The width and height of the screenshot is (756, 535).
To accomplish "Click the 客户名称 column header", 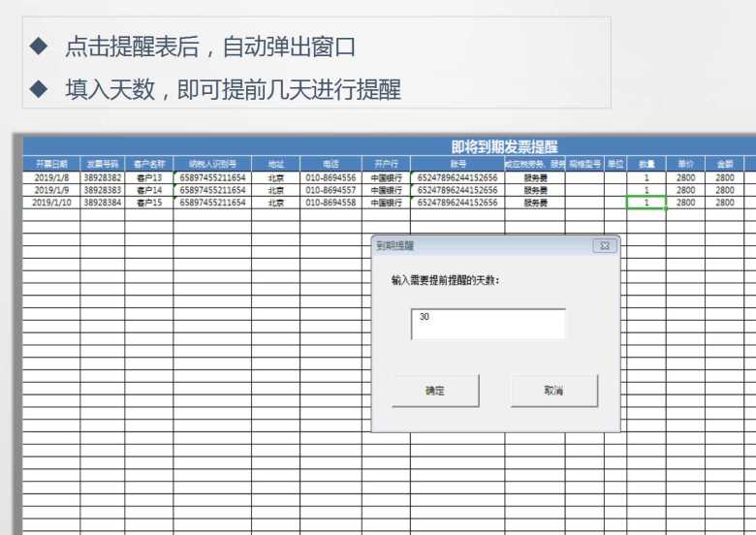I will (149, 164).
